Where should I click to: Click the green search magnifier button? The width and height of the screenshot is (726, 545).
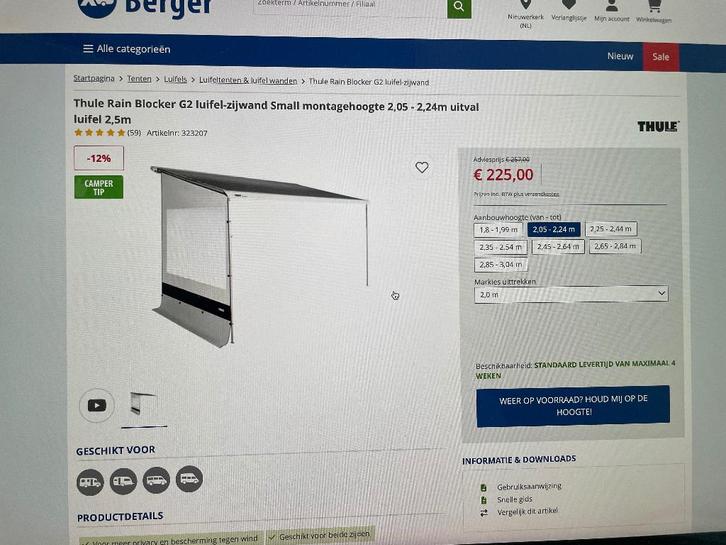pyautogui.click(x=459, y=7)
